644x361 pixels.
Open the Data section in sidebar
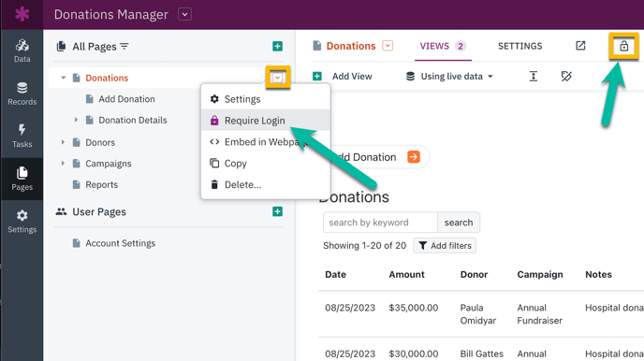click(x=22, y=51)
